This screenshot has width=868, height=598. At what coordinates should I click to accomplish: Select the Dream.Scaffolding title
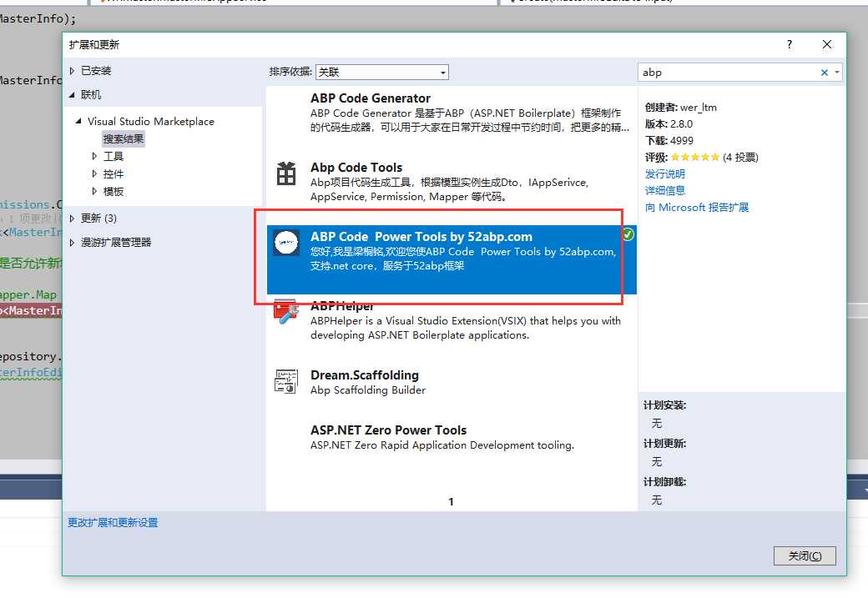tap(365, 375)
